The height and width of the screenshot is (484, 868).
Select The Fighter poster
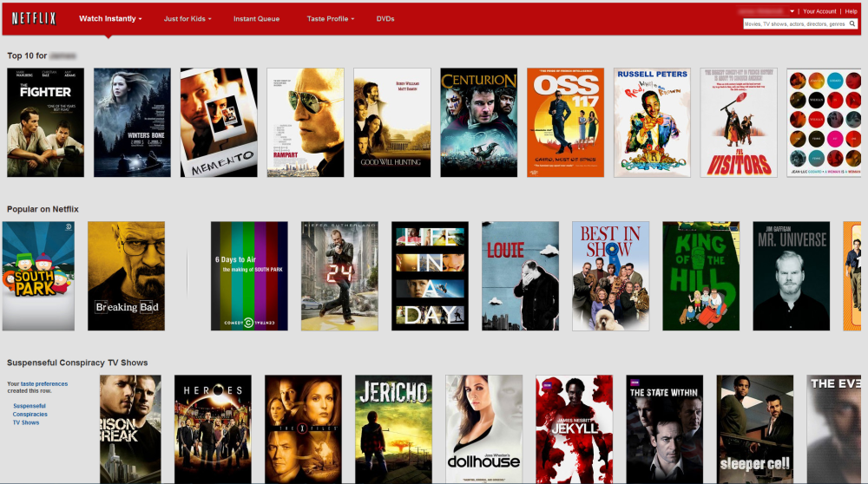(x=45, y=122)
